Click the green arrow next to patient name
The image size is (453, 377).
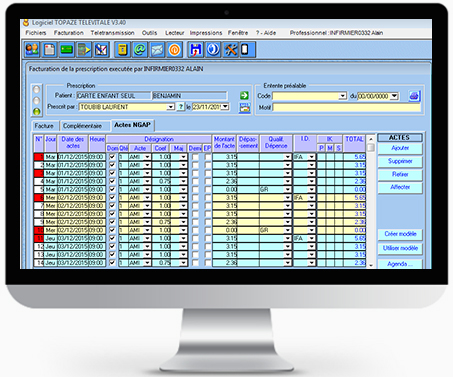(244, 96)
